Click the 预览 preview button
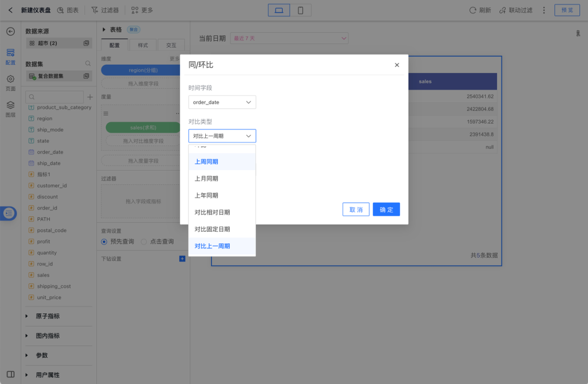The image size is (588, 384). coord(567,10)
